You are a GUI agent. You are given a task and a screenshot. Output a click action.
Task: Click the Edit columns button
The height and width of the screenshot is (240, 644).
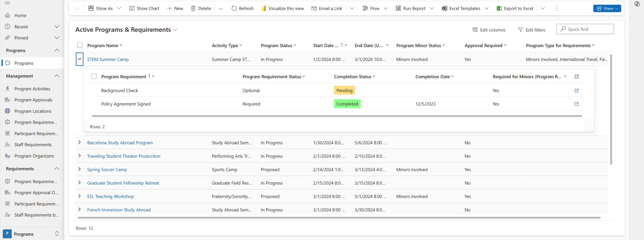[x=489, y=30]
